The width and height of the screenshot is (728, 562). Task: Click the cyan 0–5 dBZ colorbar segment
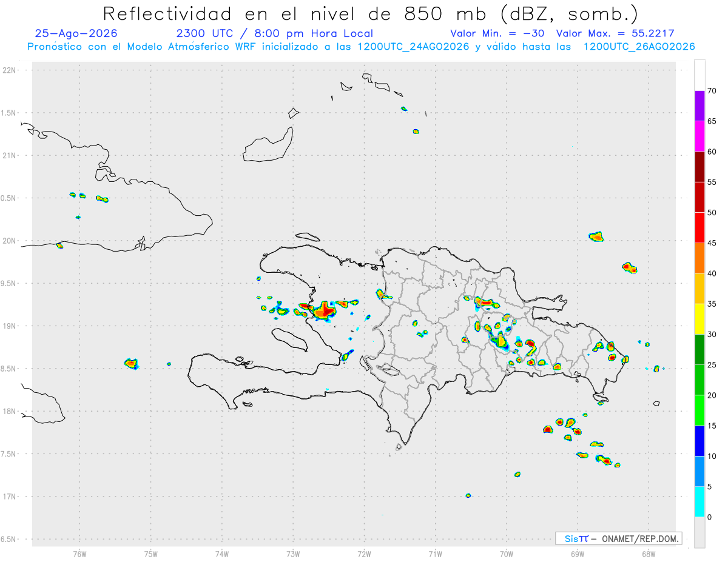(699, 502)
